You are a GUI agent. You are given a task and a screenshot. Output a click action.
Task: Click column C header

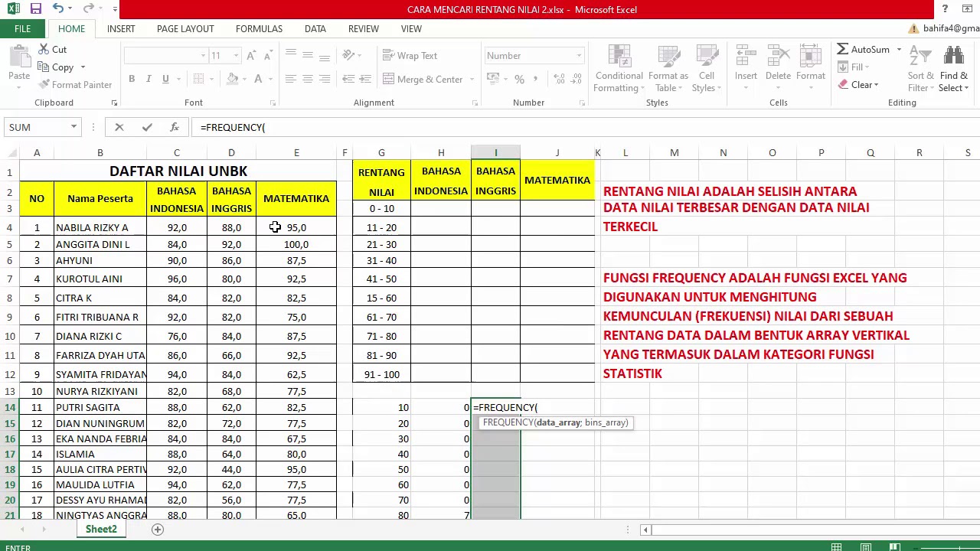pos(176,153)
